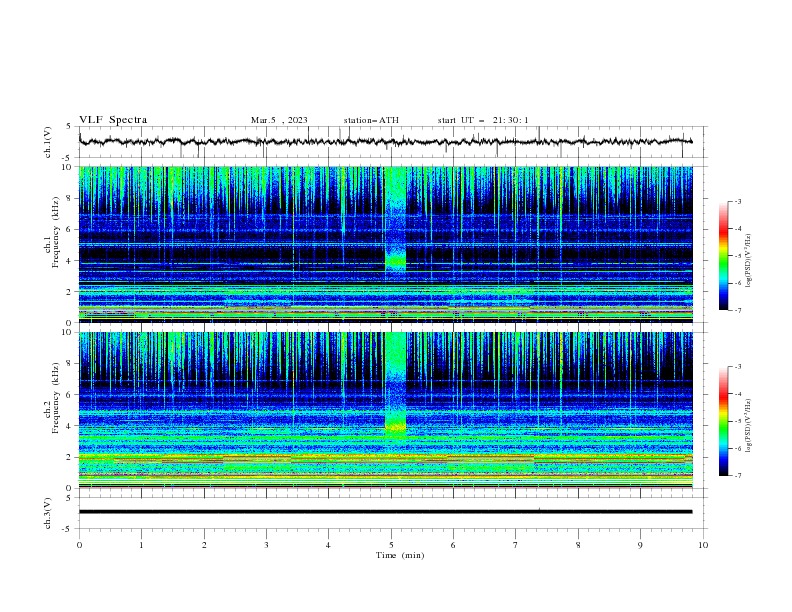The height and width of the screenshot is (612, 792).
Task: Click time axis tick label '10'
Action: 703,545
